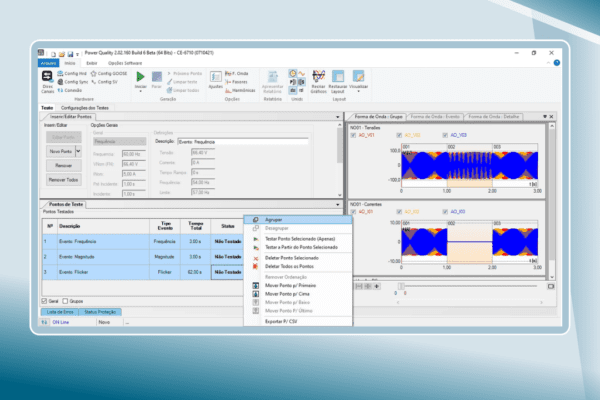
Task: Open the Arquivo ribbon tab
Action: tap(48, 63)
